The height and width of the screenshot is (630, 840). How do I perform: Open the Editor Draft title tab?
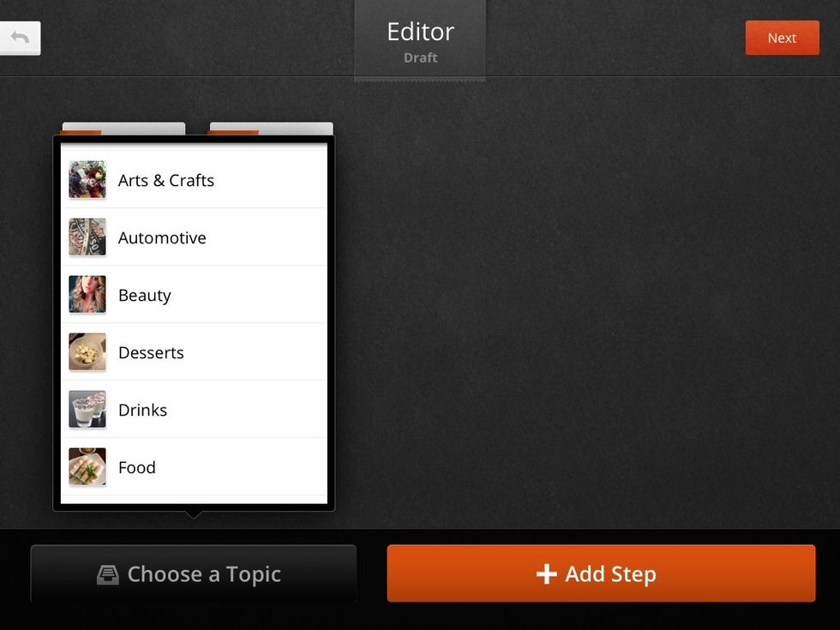[x=420, y=41]
